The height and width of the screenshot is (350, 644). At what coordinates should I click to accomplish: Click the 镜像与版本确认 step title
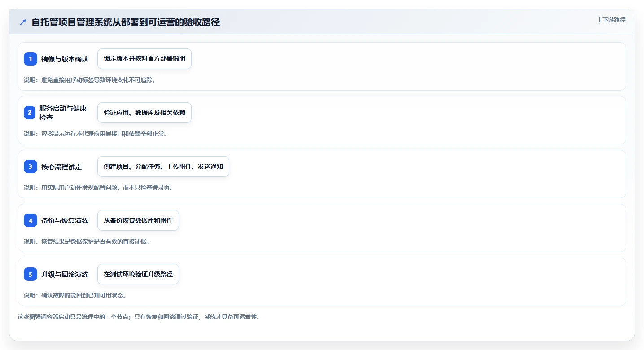point(65,59)
